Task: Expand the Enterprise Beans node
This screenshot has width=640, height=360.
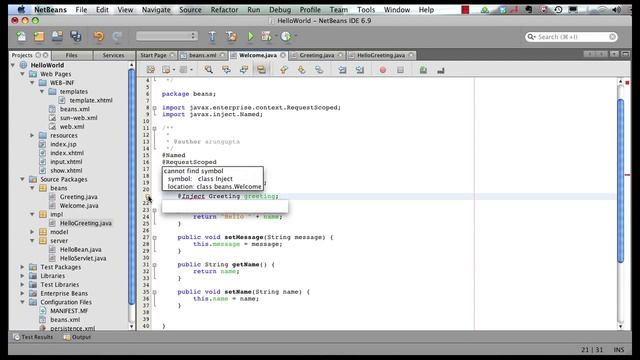Action: (23, 293)
